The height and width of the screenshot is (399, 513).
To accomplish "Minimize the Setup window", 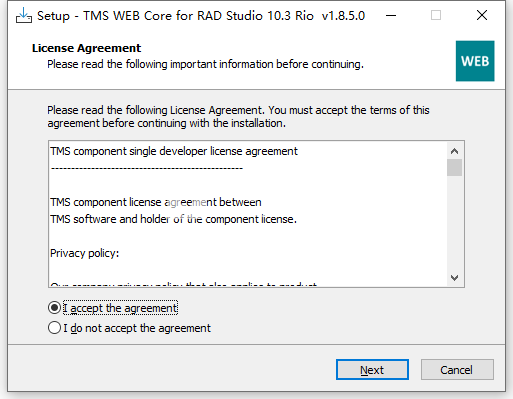I will point(391,15).
